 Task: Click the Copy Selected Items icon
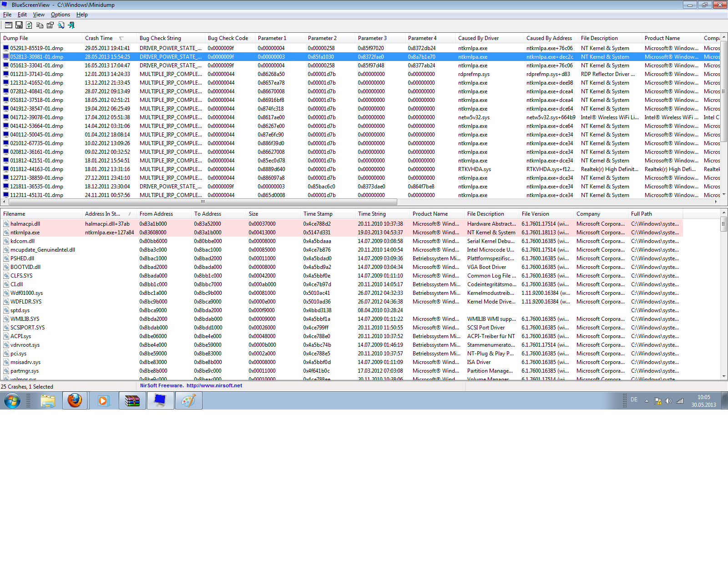pos(40,25)
